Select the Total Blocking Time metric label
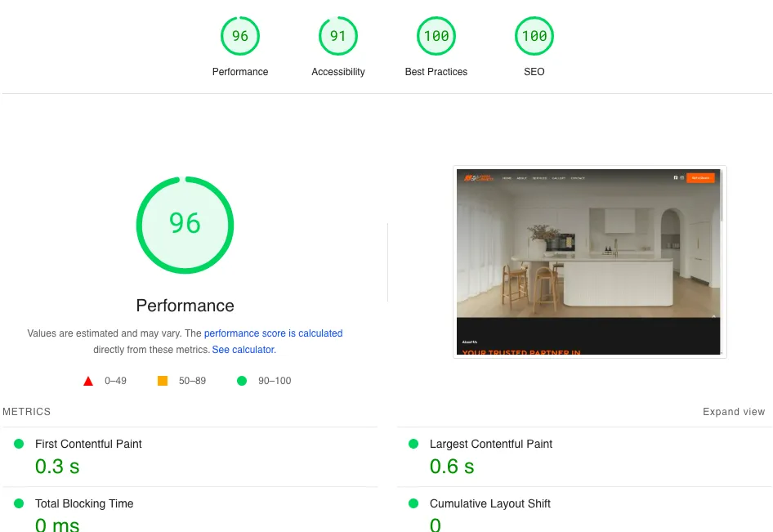Image resolution: width=773 pixels, height=532 pixels. [84, 503]
